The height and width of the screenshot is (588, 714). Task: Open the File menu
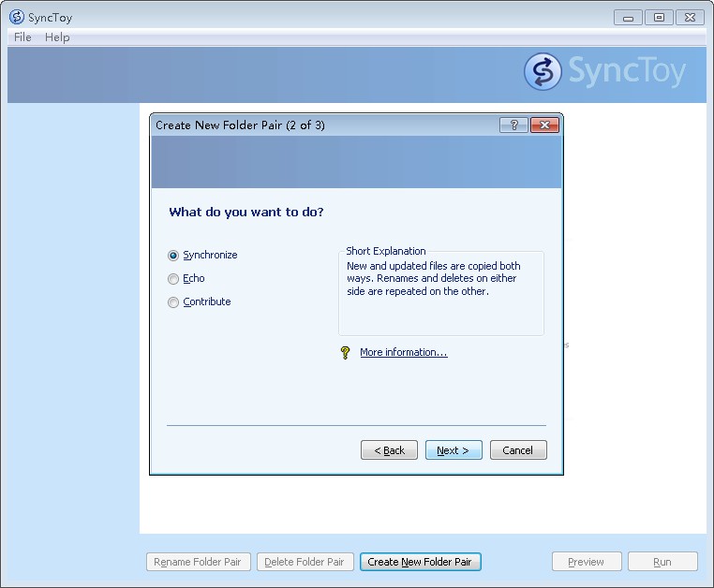(22, 37)
